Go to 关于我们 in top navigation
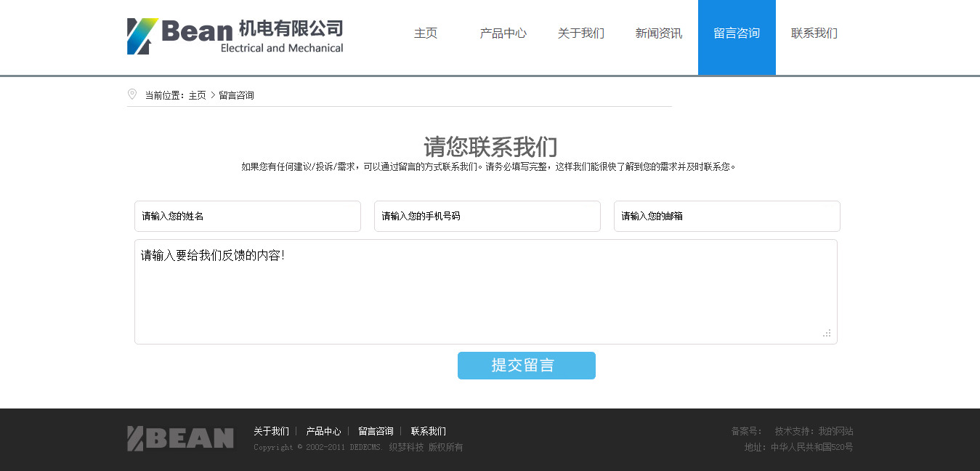This screenshot has height=471, width=980. (x=580, y=33)
